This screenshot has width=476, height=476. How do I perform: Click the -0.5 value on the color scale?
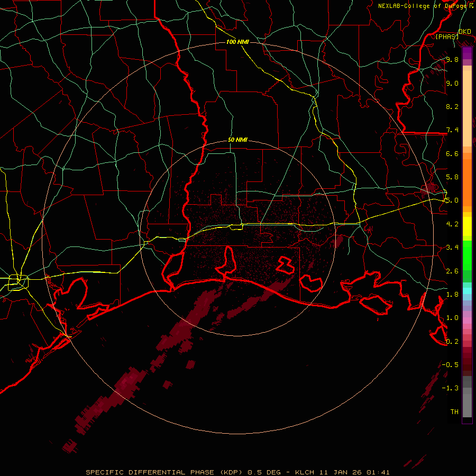coord(450,365)
